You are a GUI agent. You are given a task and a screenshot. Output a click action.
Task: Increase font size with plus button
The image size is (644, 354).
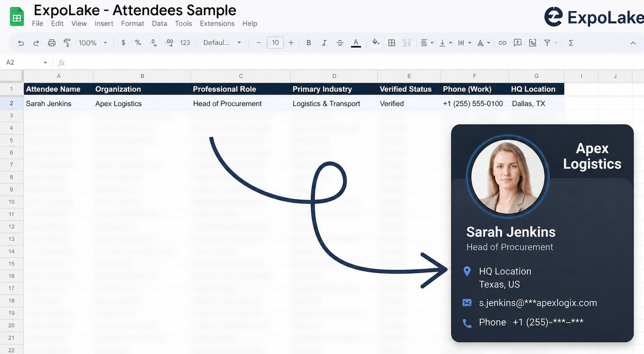click(x=291, y=43)
